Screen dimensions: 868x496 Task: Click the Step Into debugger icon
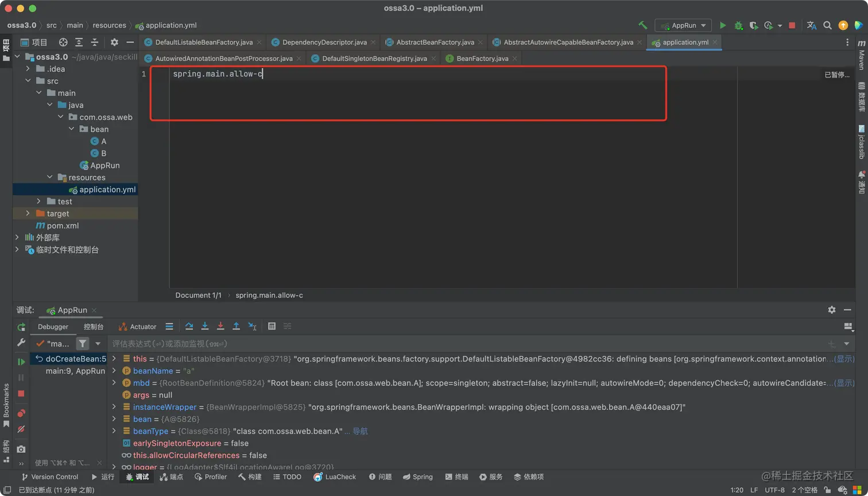(x=205, y=326)
